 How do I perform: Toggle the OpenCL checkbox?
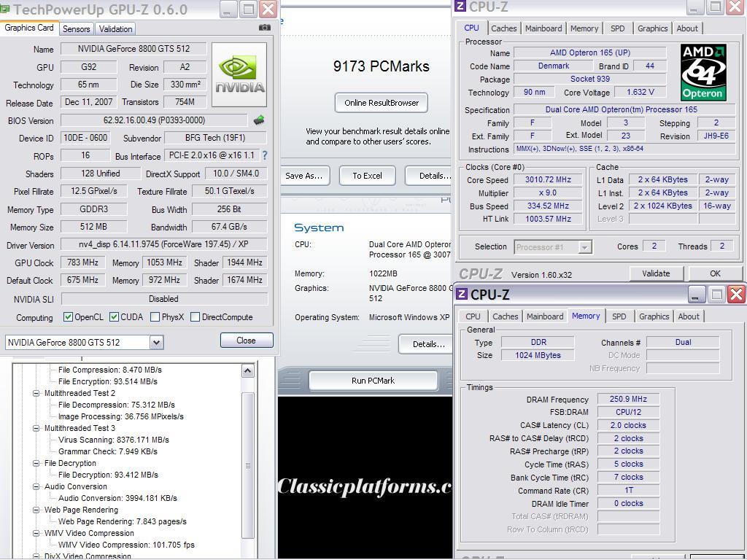click(68, 317)
